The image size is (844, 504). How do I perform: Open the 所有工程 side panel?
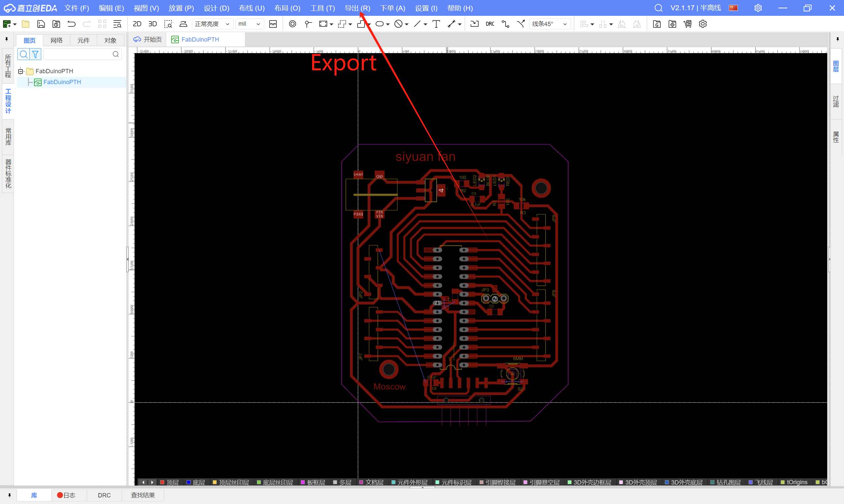[8, 66]
